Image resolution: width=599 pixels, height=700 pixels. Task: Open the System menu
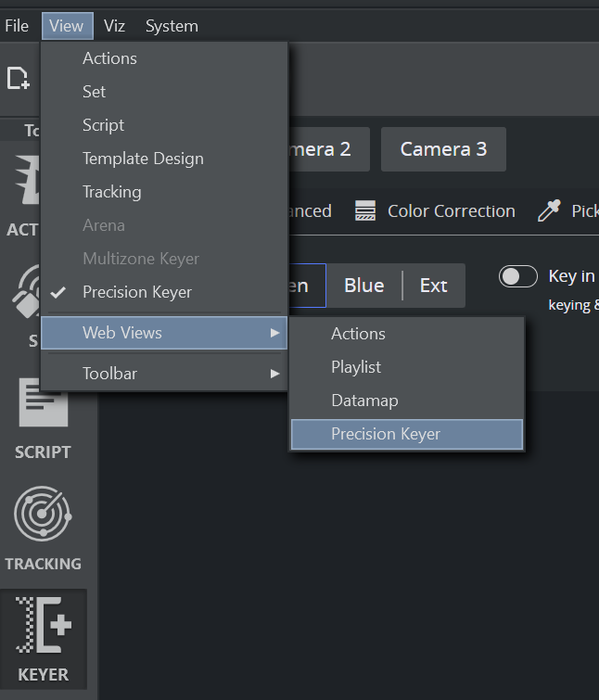click(x=172, y=26)
